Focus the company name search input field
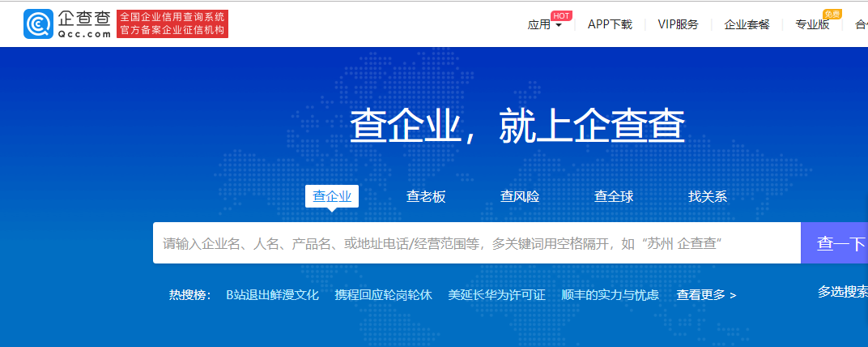Screen dimensions: 868x347 pyautogui.click(x=477, y=242)
